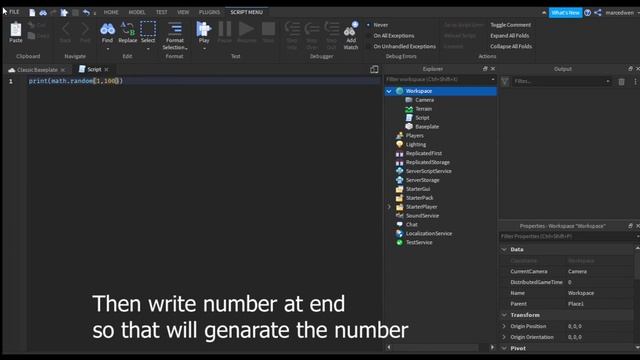Undock the Output panel

[x=631, y=69]
